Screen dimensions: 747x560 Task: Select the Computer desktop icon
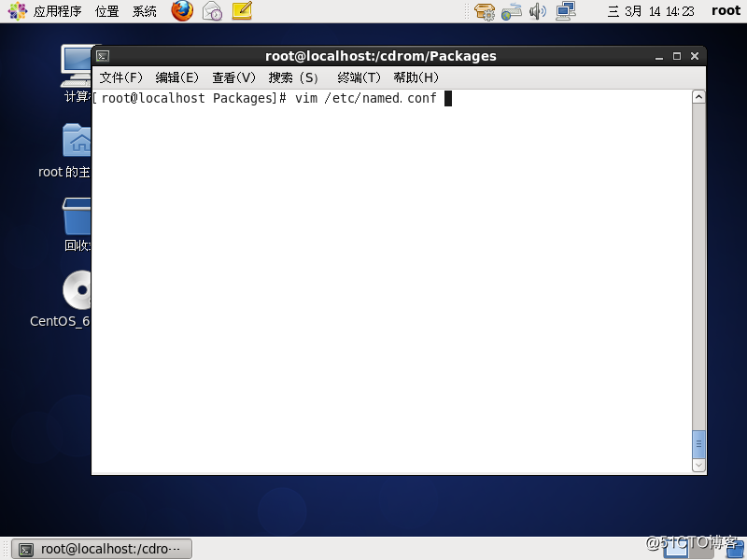[x=77, y=74]
